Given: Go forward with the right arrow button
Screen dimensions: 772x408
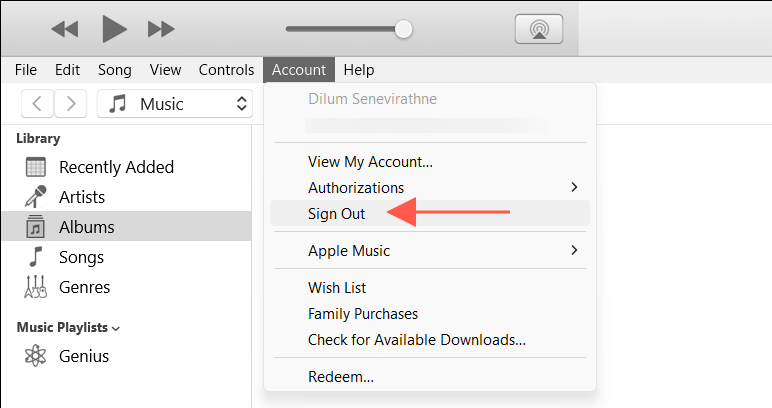Looking at the screenshot, I should (71, 104).
